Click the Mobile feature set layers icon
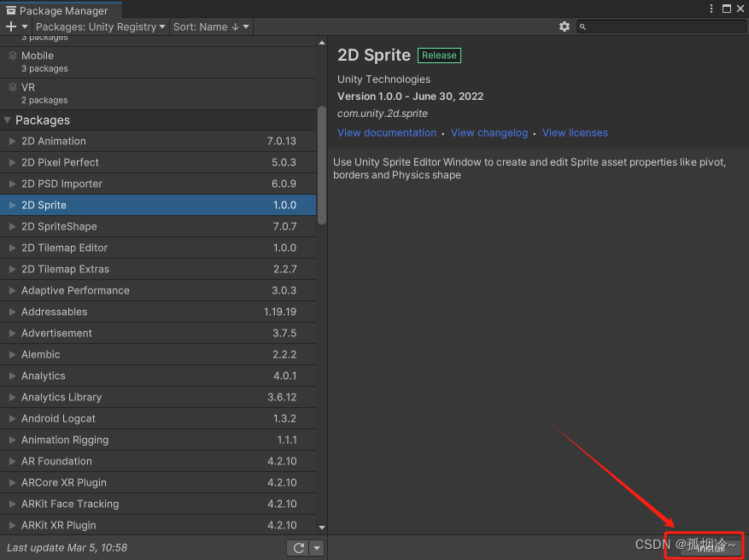Screen dimensions: 749x560 pos(13,55)
